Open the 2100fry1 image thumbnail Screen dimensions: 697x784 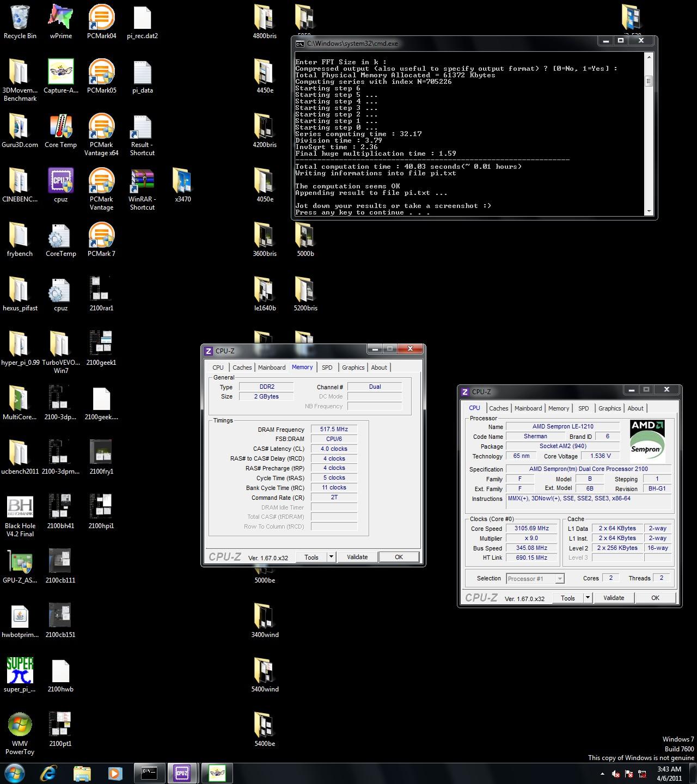[x=101, y=457]
